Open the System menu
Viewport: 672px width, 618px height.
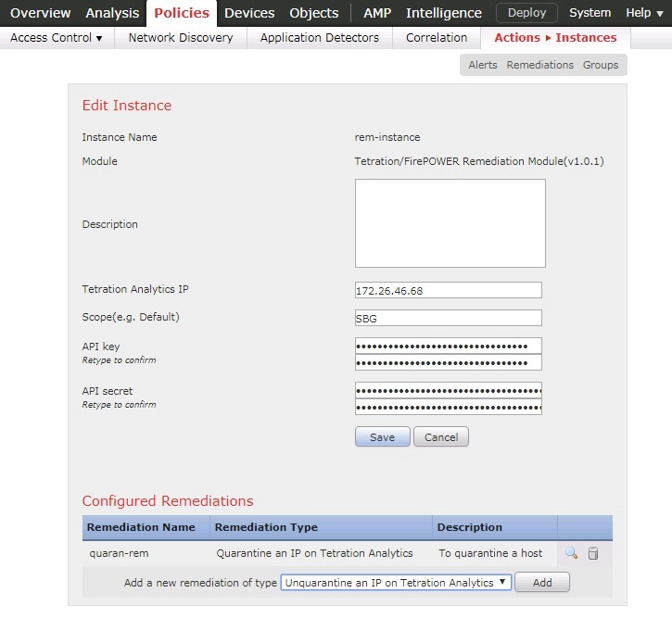590,13
